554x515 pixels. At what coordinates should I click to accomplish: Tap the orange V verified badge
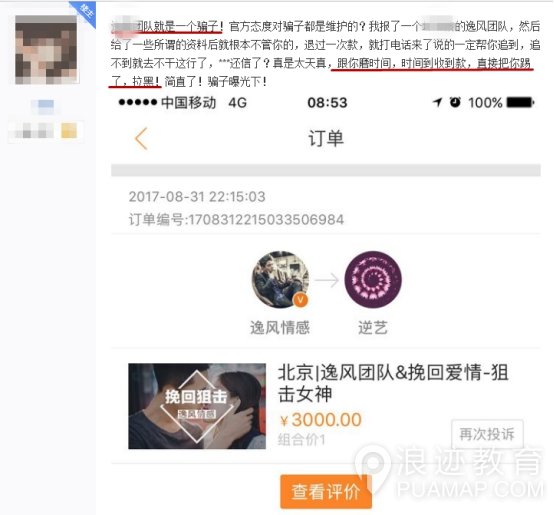point(300,300)
